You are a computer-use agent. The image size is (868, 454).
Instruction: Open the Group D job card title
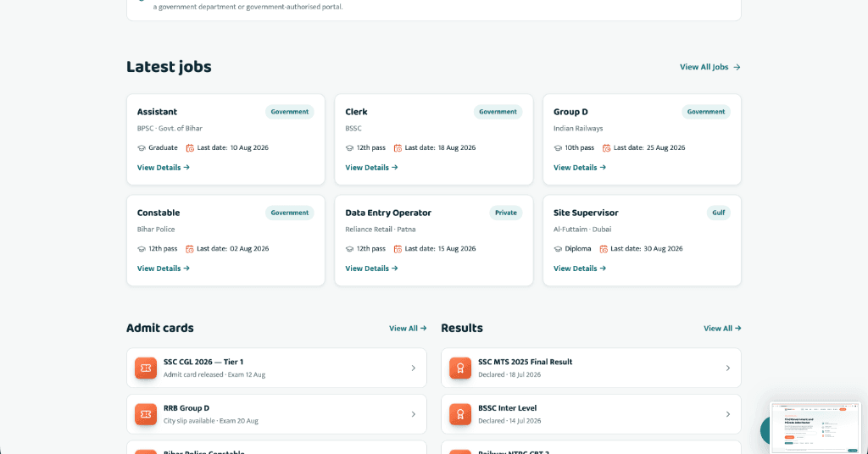coord(570,112)
